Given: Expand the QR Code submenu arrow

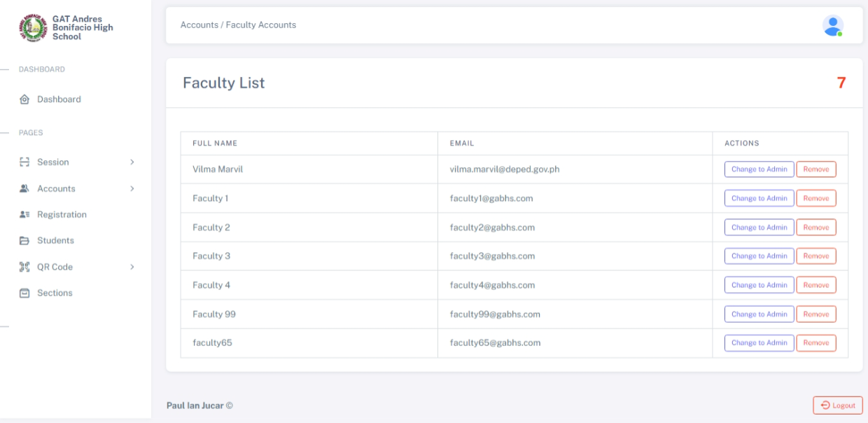Looking at the screenshot, I should click(x=132, y=267).
